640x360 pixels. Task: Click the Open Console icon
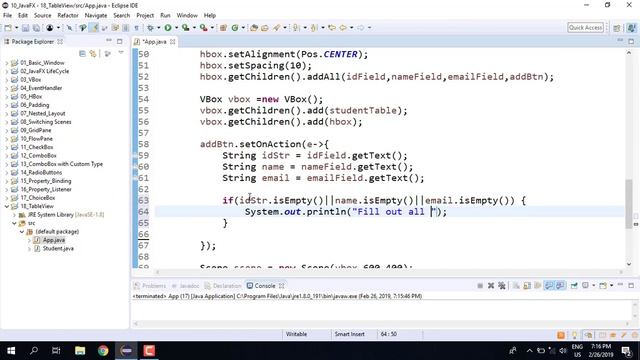603,286
